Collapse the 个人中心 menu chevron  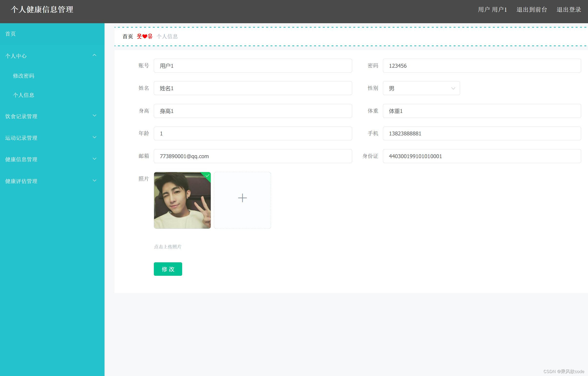point(94,55)
